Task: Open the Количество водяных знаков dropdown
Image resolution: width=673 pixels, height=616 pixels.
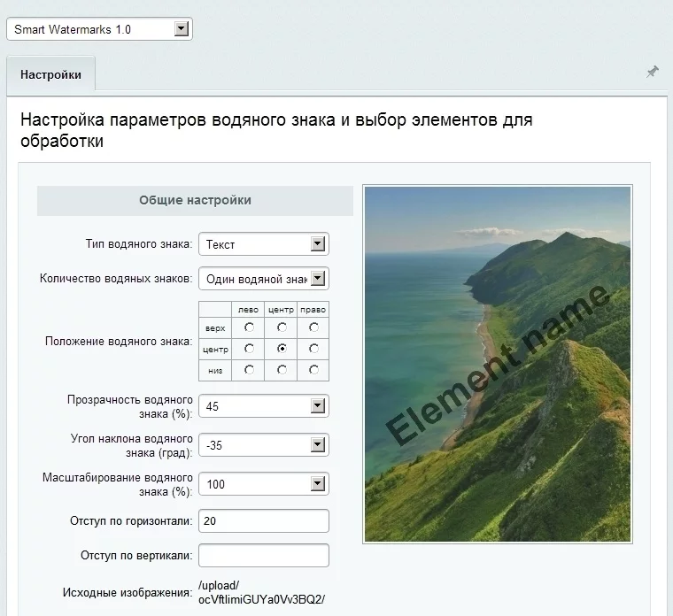Action: pyautogui.click(x=263, y=279)
